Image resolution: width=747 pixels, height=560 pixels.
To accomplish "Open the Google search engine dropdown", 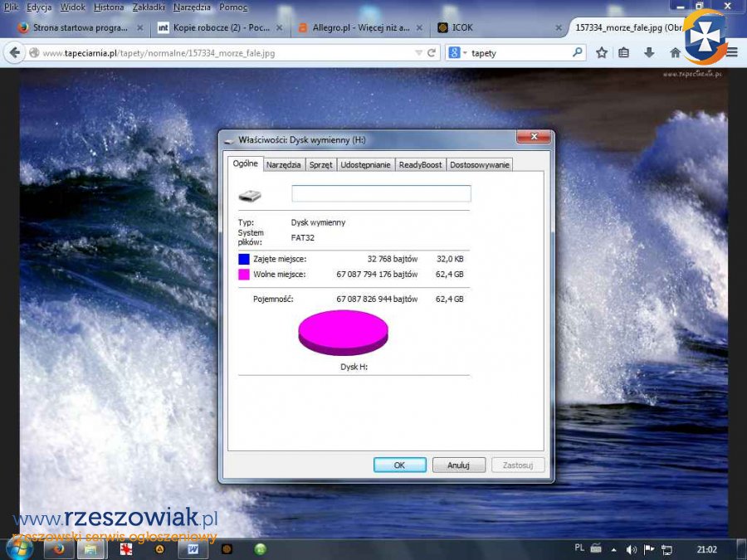I will (x=458, y=52).
